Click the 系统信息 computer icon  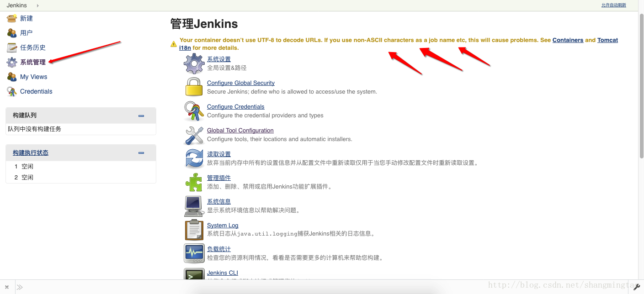(x=194, y=206)
